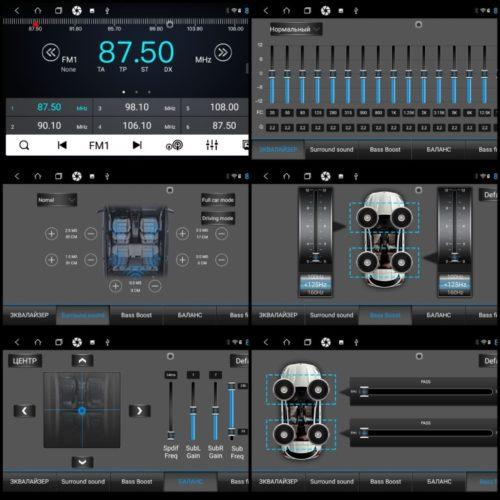
Task: Reset balance with the ЦЕНТР button
Action: [25, 361]
